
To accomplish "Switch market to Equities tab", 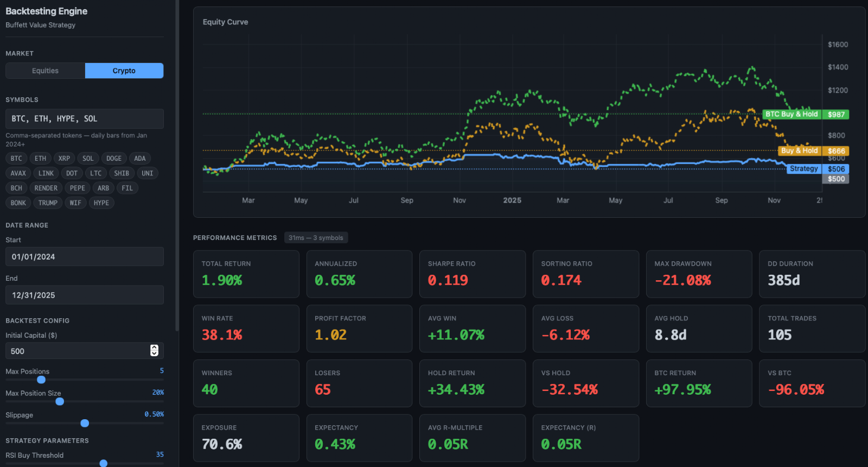I will click(45, 71).
